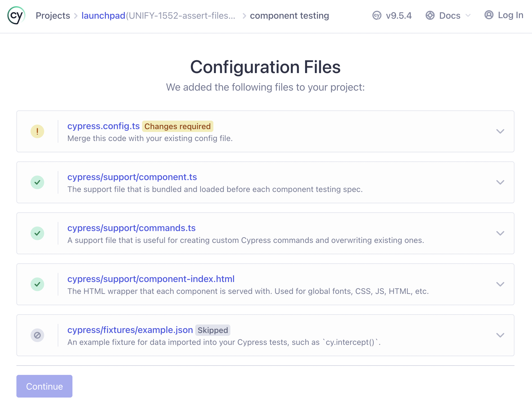Click 'We added the following files' subtitle

pos(265,87)
